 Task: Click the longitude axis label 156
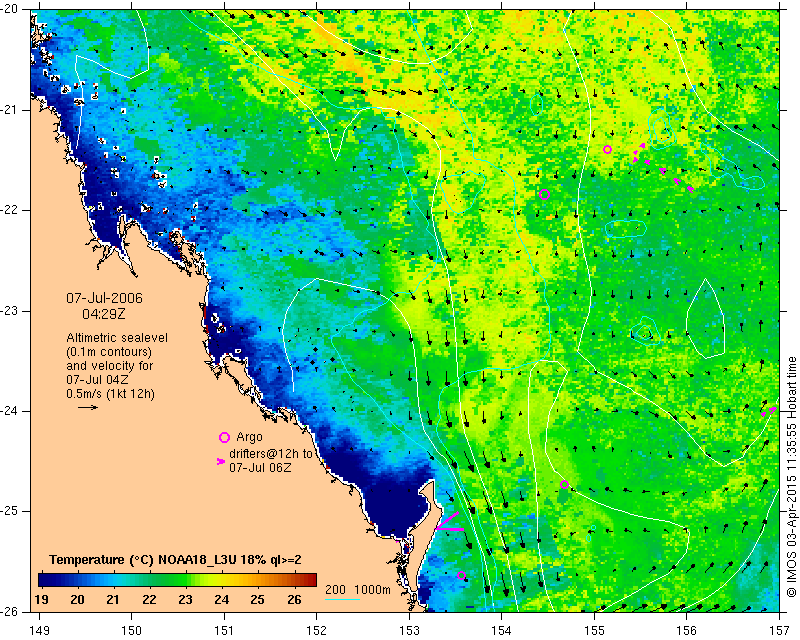tap(687, 630)
